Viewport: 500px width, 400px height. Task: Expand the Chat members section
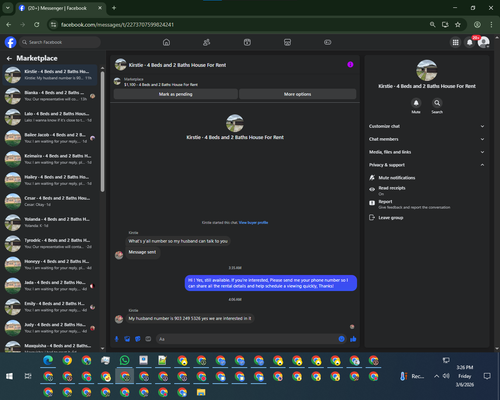[x=427, y=139]
